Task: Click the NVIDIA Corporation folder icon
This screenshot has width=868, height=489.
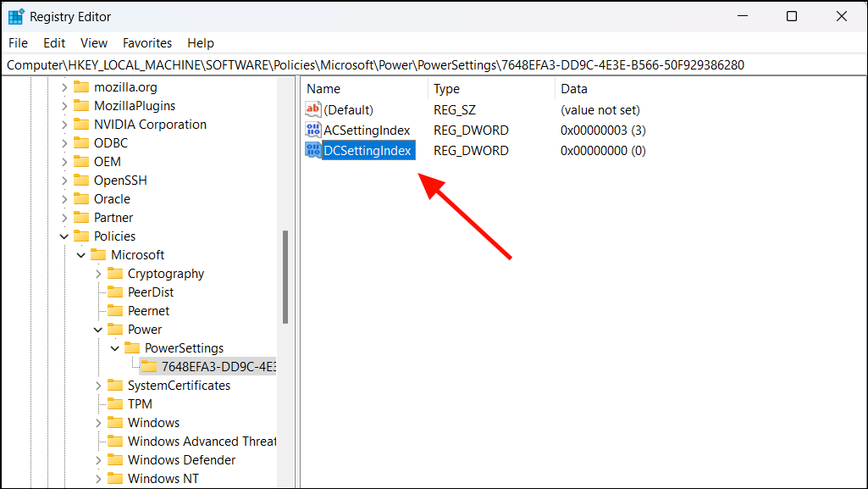Action: pos(81,124)
